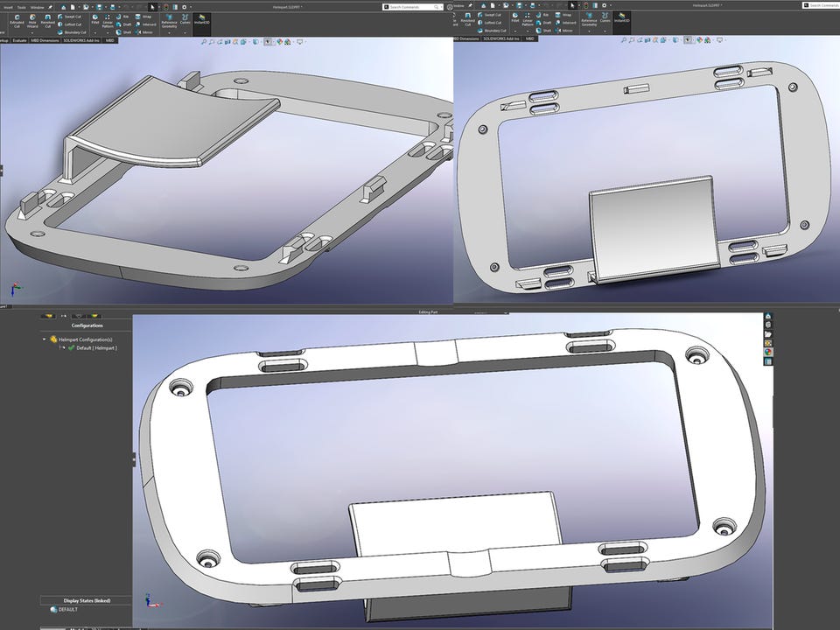Viewport: 840px width, 630px height.
Task: Expand Reference Geometry dropdown in top-right window
Action: (x=589, y=31)
